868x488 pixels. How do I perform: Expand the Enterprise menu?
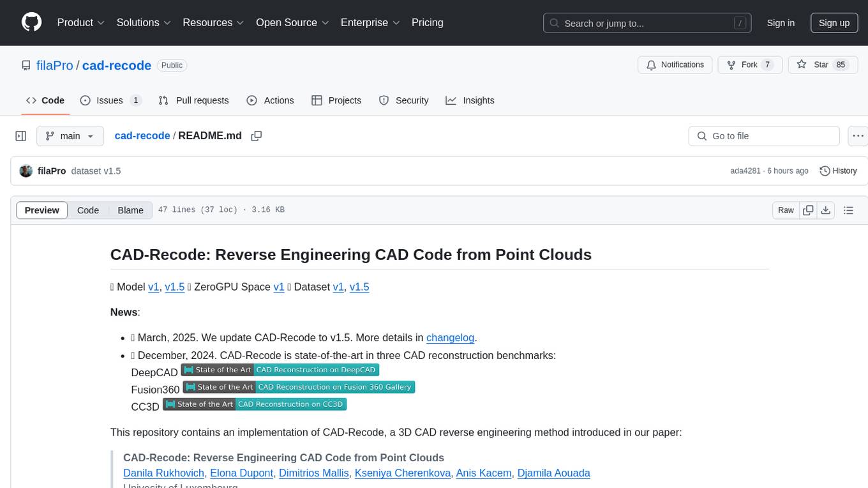point(370,22)
